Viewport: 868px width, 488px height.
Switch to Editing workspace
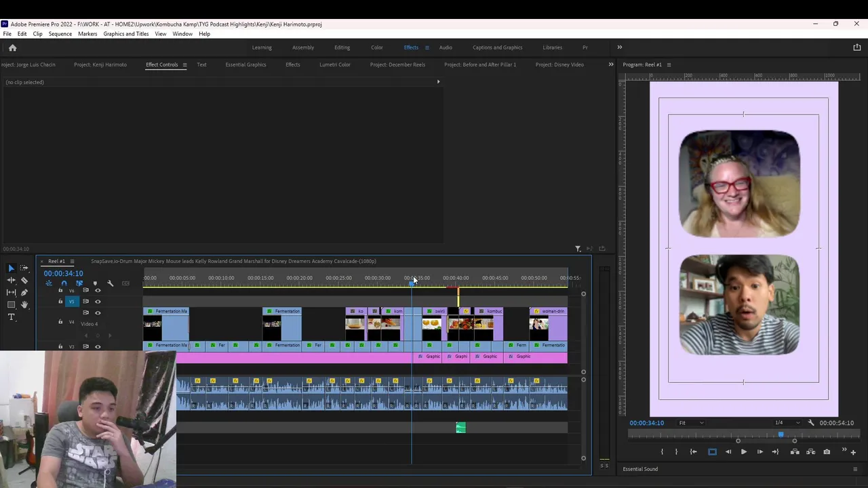pyautogui.click(x=342, y=47)
